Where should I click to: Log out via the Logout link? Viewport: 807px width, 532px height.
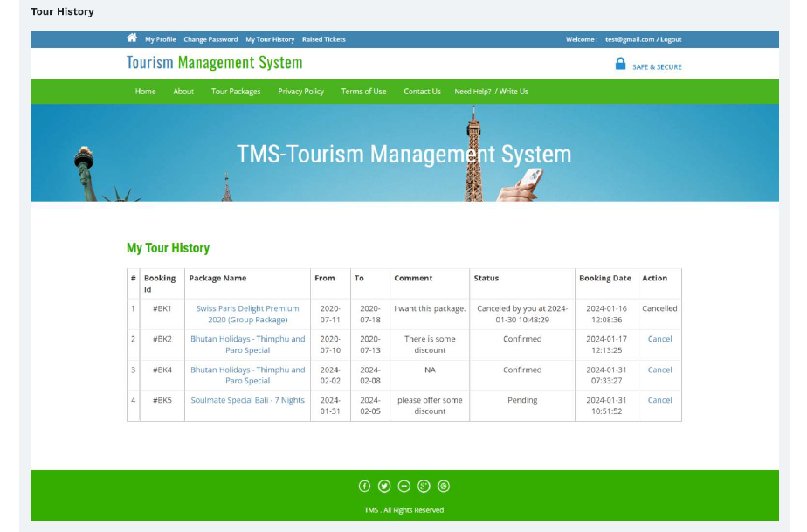click(x=671, y=39)
